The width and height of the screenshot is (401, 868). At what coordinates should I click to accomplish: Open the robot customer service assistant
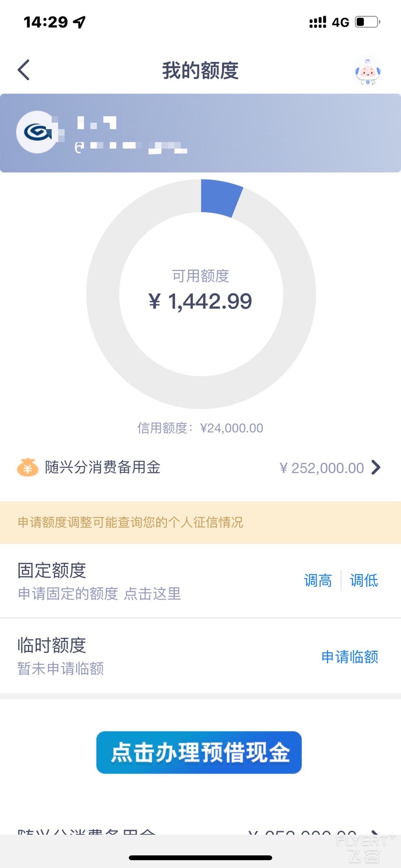coord(368,71)
